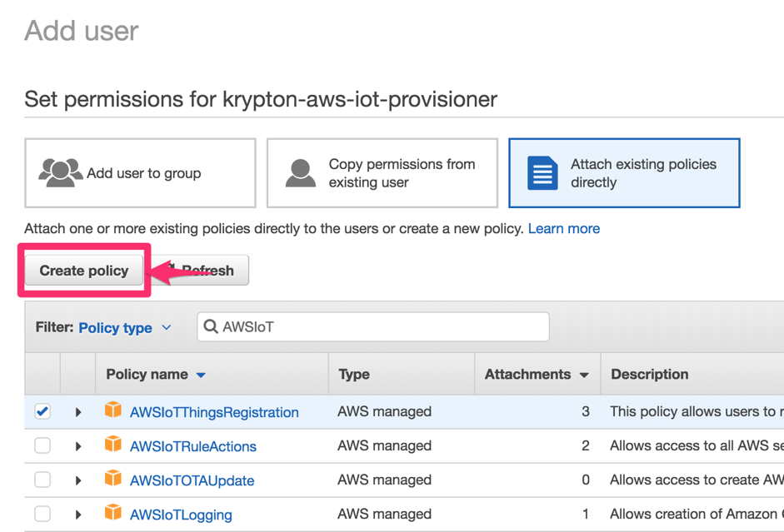Screen dimensions: 784x532
Task: Click the Refresh button
Action: (208, 271)
